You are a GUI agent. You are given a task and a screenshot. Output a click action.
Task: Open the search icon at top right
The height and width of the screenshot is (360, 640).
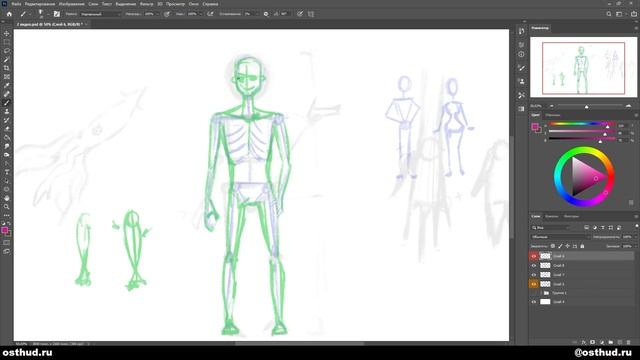coord(609,14)
